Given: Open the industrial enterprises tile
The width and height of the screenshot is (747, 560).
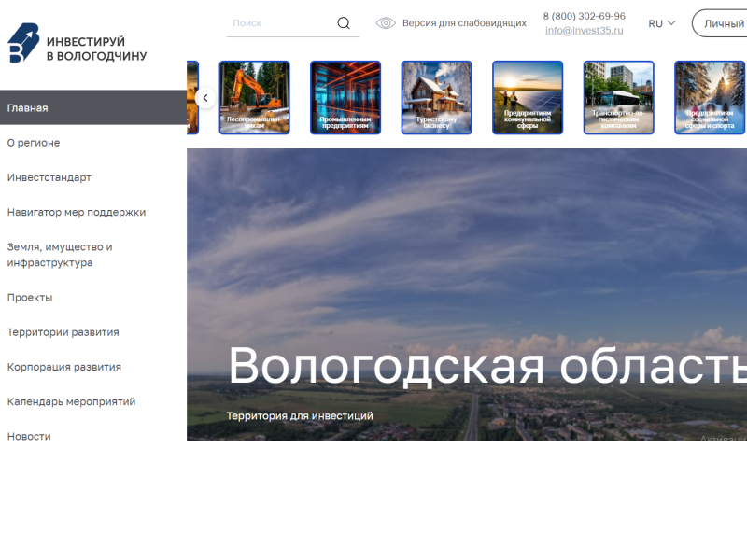Looking at the screenshot, I should [345, 98].
